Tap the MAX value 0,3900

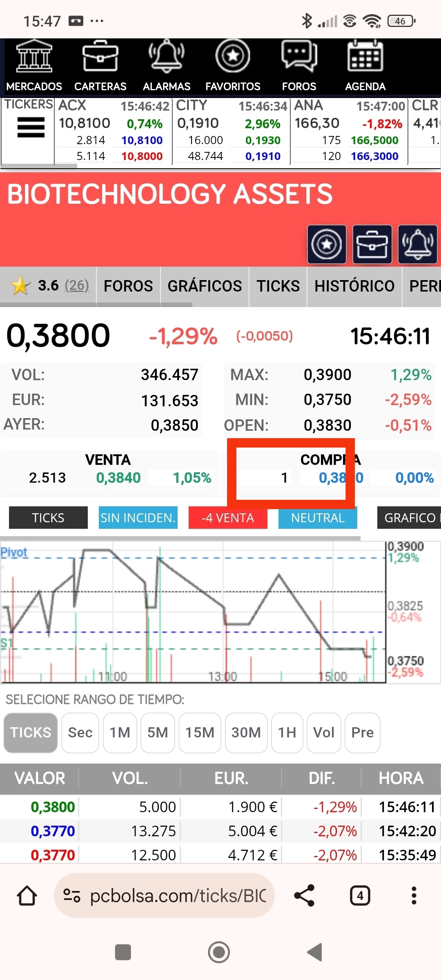coord(327,374)
